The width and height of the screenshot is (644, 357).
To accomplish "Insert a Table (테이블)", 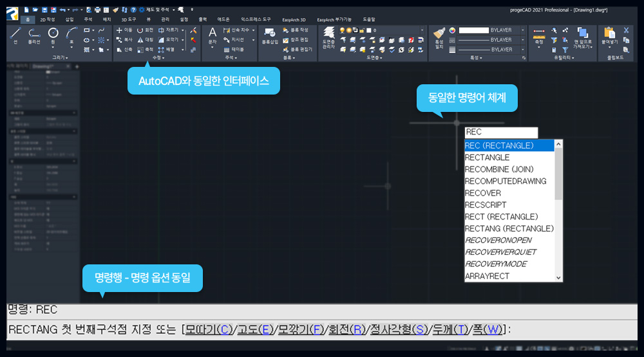I will pos(234,50).
